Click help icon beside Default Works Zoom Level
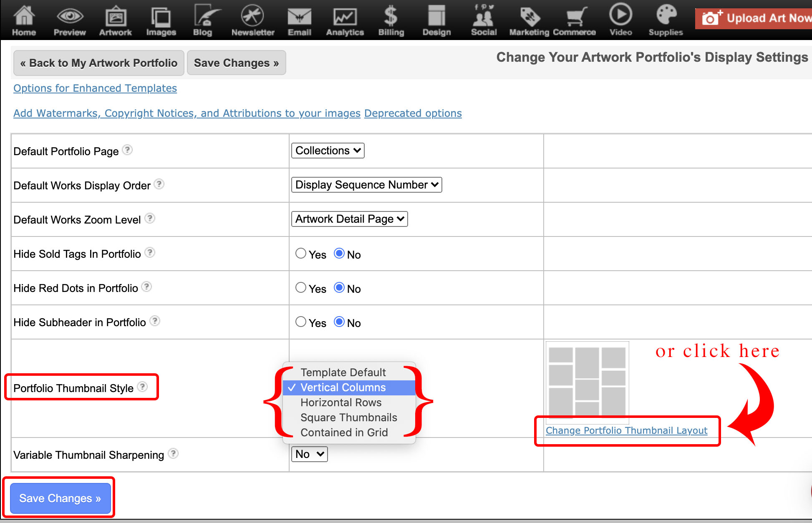812x523 pixels. coord(150,219)
